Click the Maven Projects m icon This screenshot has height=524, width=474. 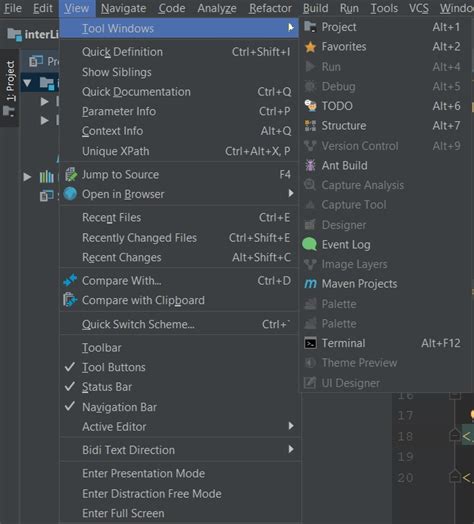coord(311,284)
